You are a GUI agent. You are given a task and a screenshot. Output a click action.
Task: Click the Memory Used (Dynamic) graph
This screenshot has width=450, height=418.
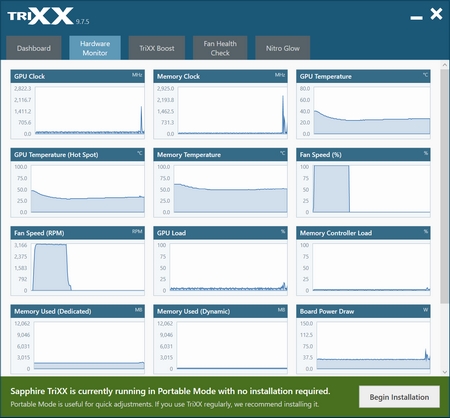[232, 345]
